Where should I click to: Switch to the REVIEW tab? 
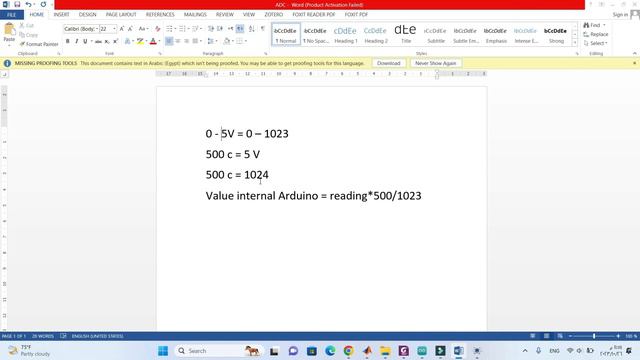click(x=224, y=15)
